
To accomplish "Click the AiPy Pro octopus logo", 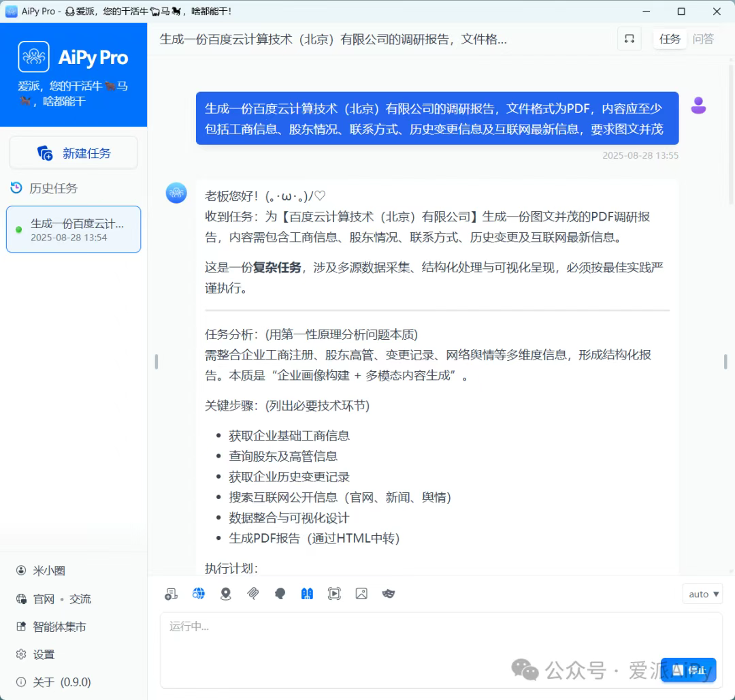I will click(34, 57).
